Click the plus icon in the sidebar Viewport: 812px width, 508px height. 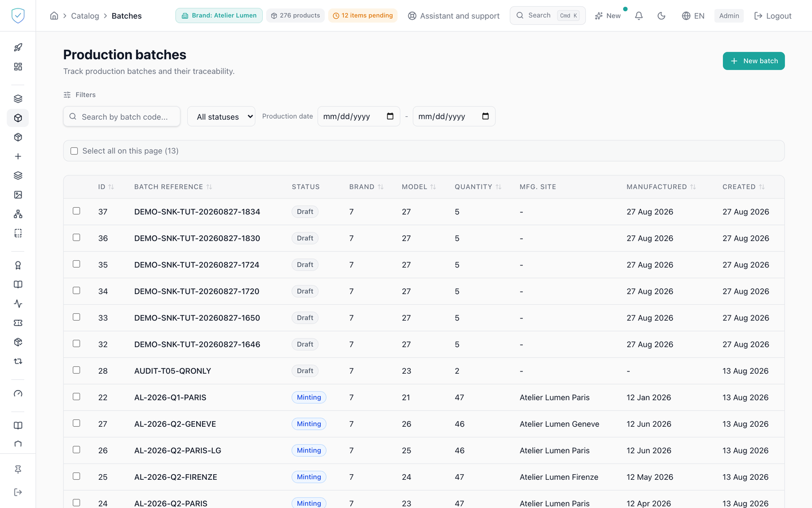[18, 156]
